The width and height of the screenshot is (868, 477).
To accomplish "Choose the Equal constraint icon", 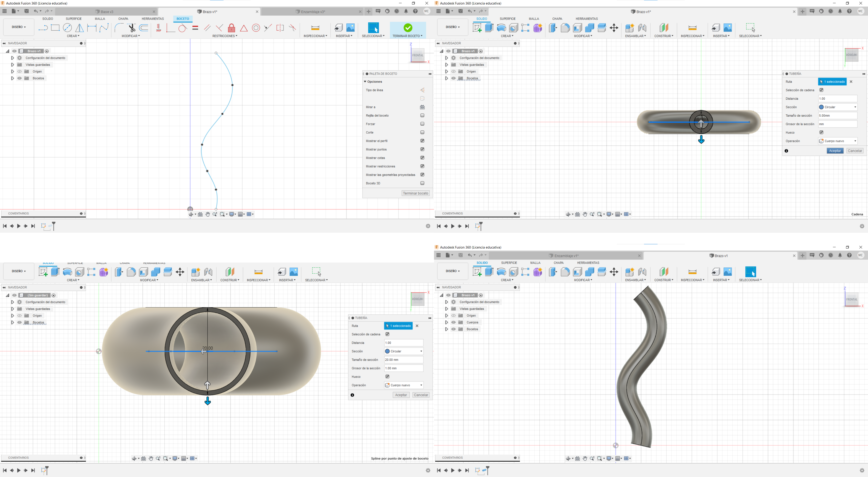I will (x=195, y=28).
